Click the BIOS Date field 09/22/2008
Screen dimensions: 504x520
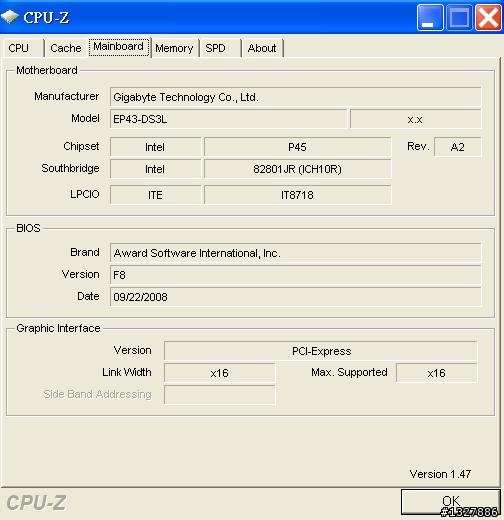tap(295, 297)
